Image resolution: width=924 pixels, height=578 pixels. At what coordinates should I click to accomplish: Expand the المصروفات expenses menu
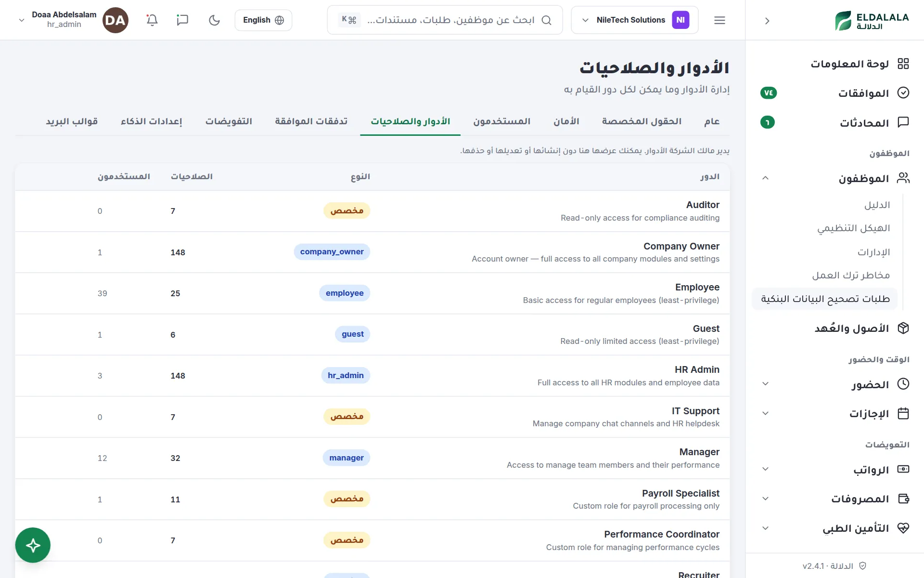tap(765, 499)
